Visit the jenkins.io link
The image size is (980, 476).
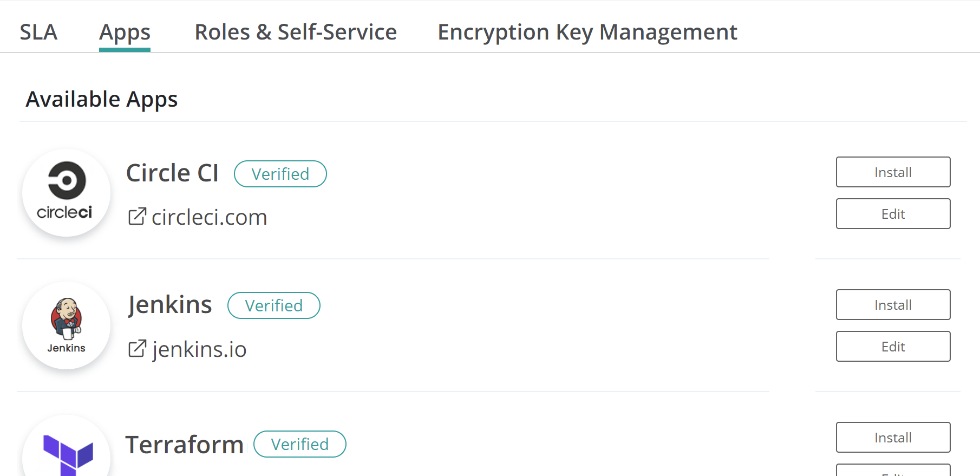(x=199, y=349)
